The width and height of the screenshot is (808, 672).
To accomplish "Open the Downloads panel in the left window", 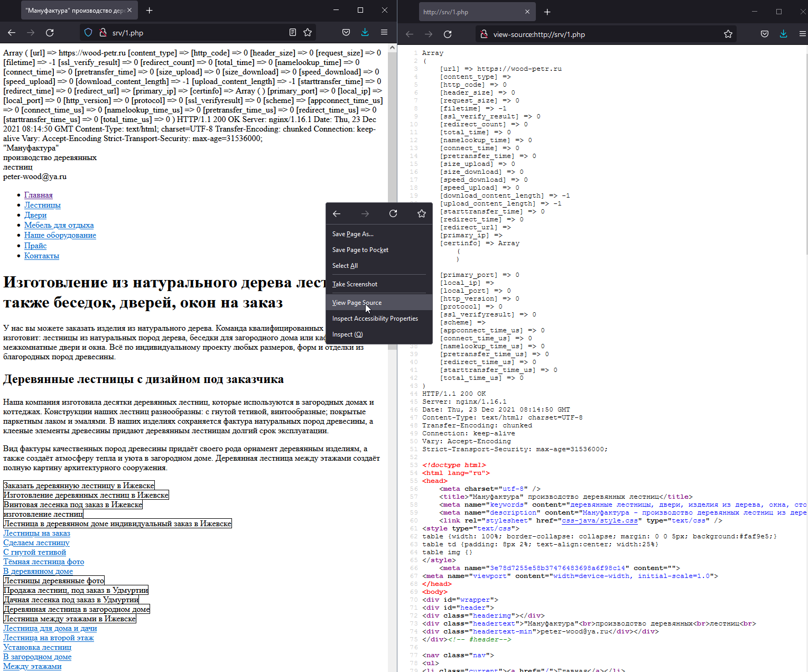I will [365, 33].
